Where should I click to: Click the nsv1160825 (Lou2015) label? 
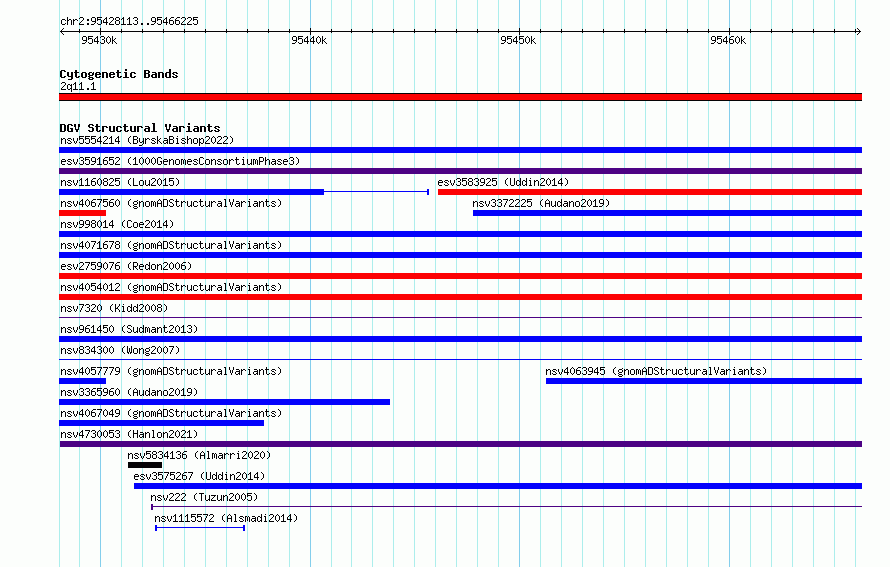pos(120,182)
